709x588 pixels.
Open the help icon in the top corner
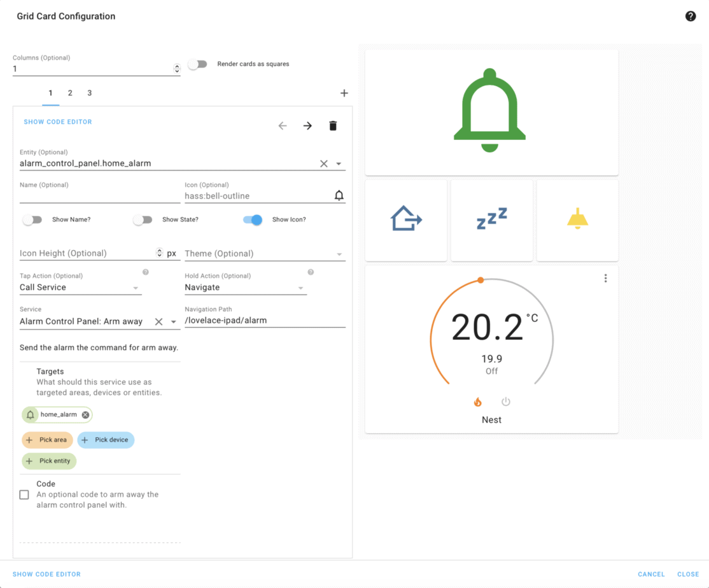click(691, 15)
